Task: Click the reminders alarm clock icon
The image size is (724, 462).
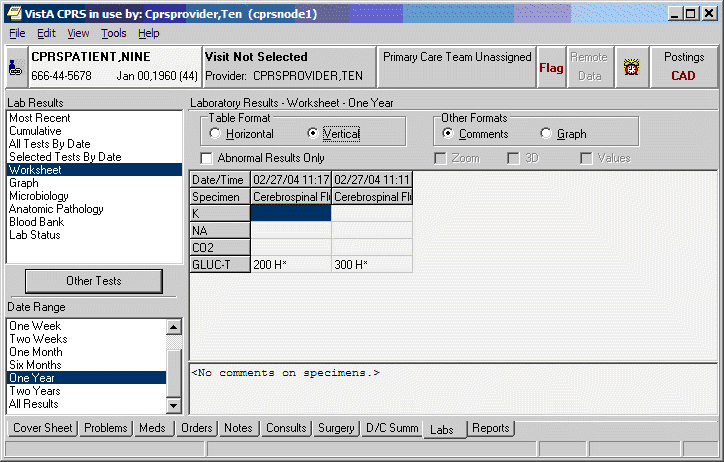Action: [631, 68]
